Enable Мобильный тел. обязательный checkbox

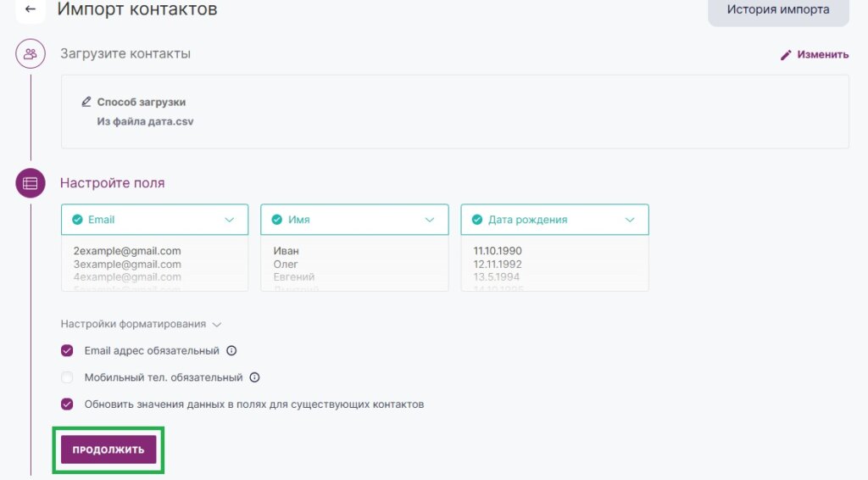click(68, 378)
